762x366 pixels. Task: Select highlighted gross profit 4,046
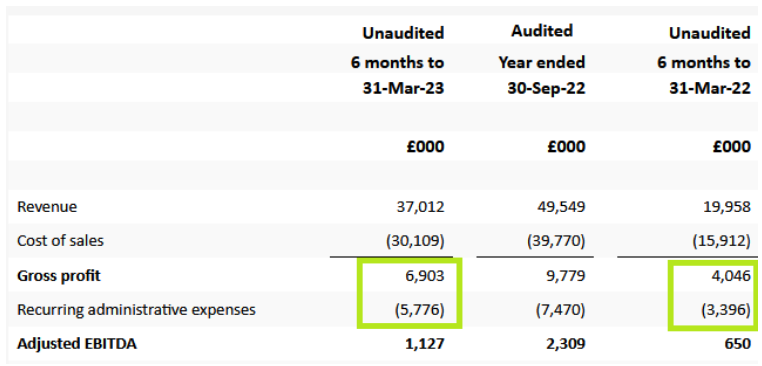730,276
